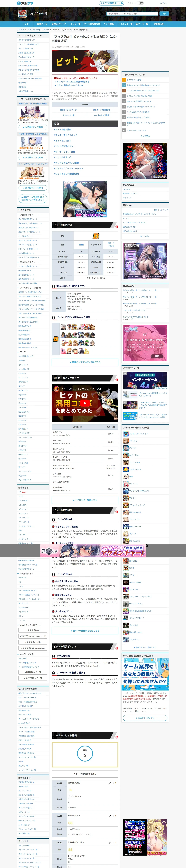
Task: Click the site search input field
Action: pyautogui.click(x=132, y=14)
